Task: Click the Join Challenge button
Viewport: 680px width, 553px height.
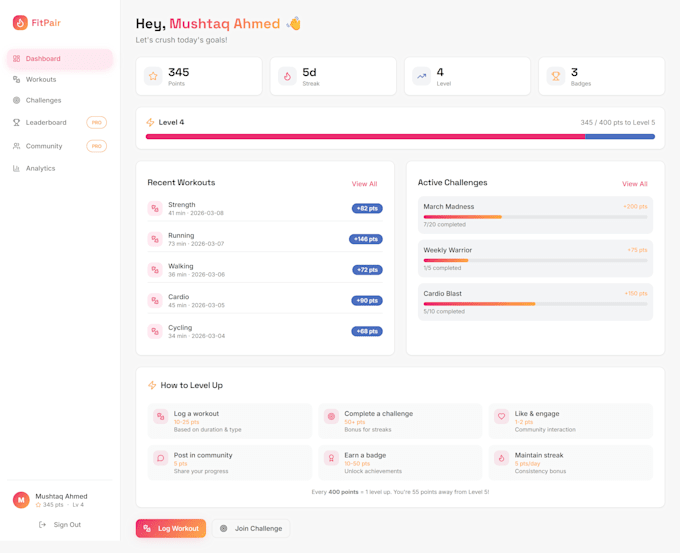Action: point(251,529)
